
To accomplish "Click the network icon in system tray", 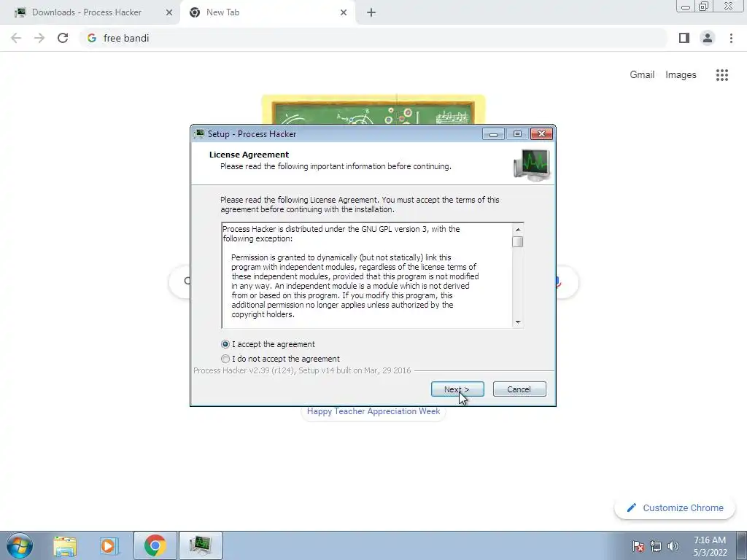I will 656,546.
